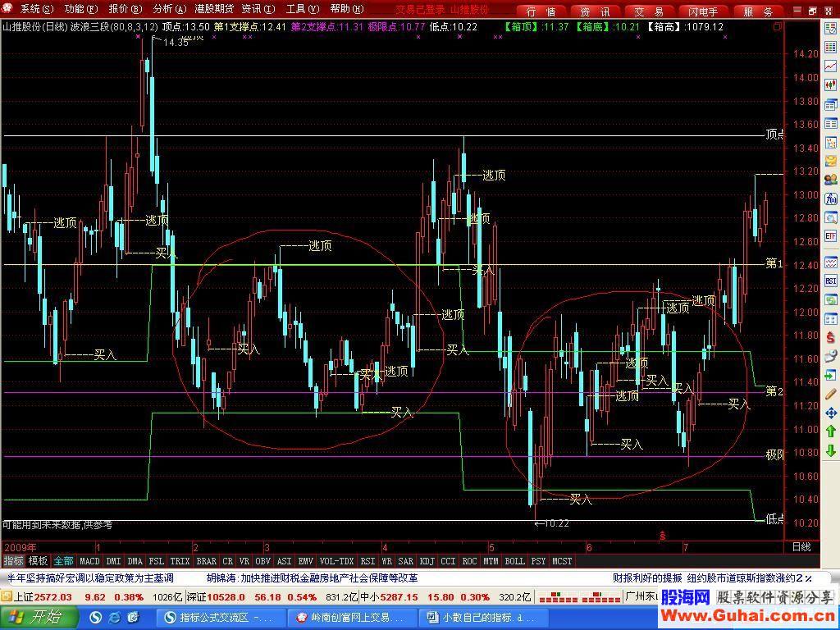This screenshot has width=840, height=630.
Task: Click the 资讯 button at top right
Action: [x=595, y=11]
